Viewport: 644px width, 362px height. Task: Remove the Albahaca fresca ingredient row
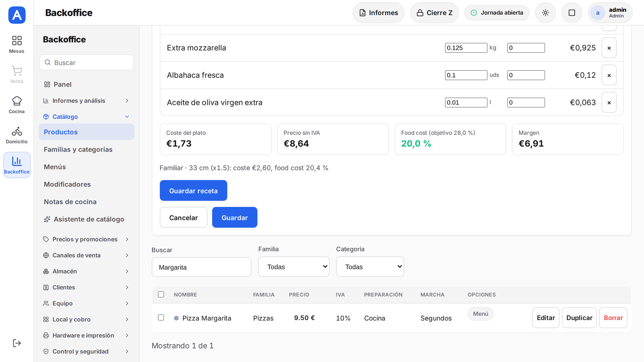[x=609, y=75]
